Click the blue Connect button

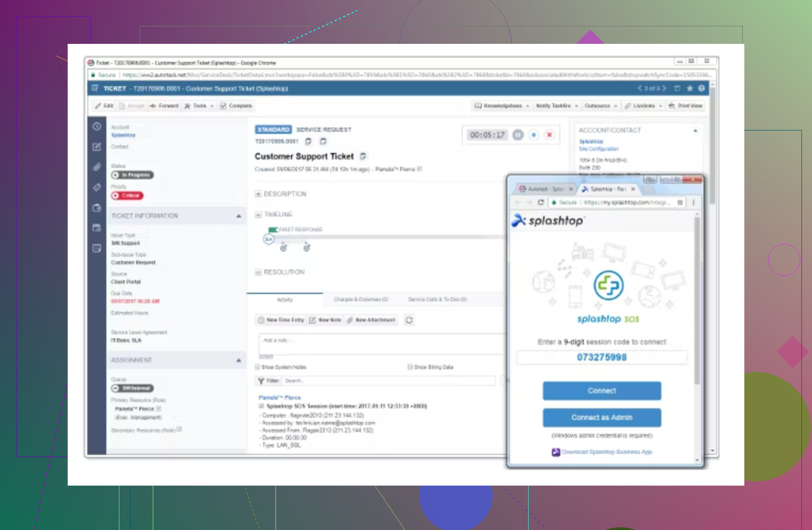602,391
